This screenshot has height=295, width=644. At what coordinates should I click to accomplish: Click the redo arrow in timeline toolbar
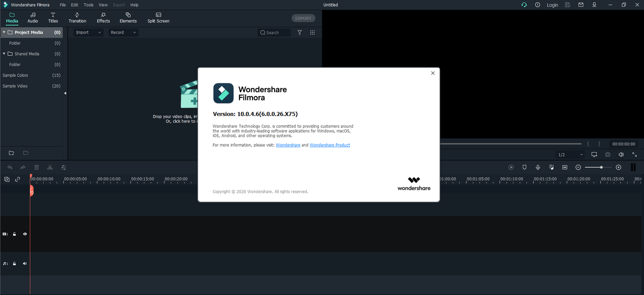pyautogui.click(x=23, y=167)
